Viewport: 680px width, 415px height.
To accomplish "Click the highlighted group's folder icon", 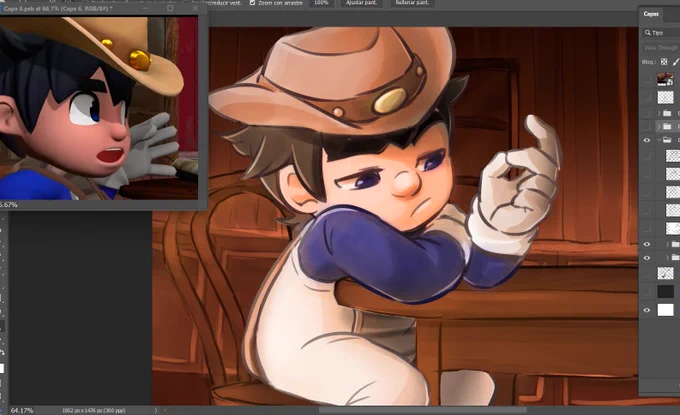I will [667, 127].
